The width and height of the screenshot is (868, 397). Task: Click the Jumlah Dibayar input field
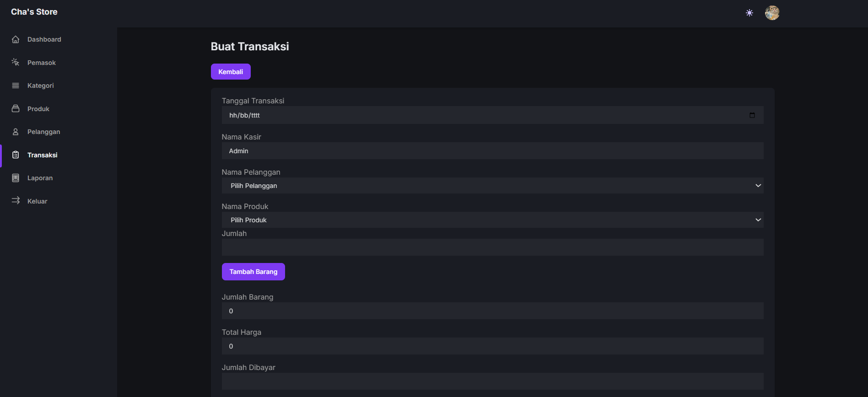(x=492, y=381)
